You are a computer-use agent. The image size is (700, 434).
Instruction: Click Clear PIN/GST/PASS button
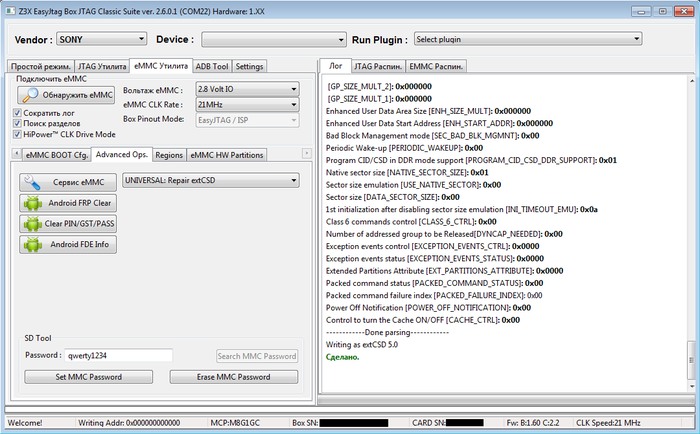point(67,224)
